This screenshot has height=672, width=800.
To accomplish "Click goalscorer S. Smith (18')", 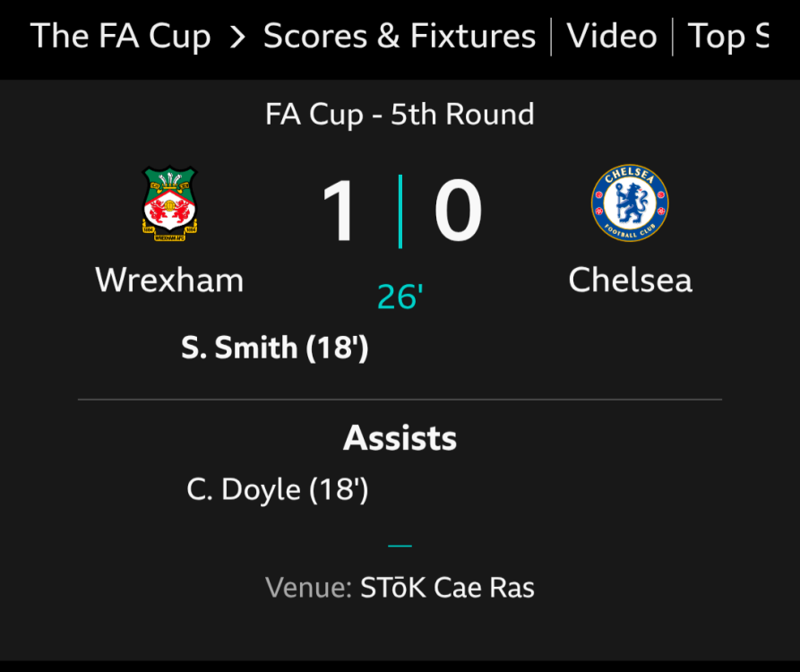I will (x=274, y=348).
